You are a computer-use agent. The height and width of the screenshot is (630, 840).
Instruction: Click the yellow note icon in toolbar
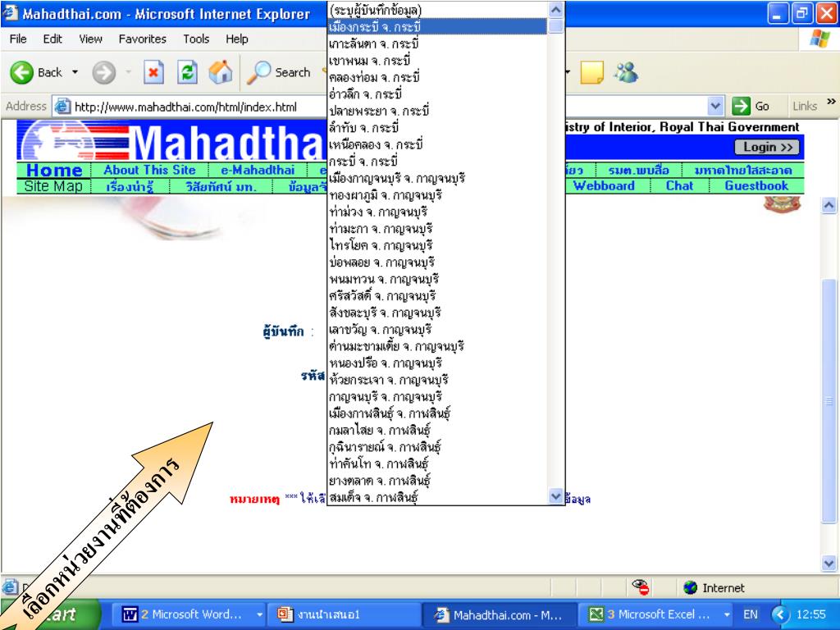[x=592, y=72]
